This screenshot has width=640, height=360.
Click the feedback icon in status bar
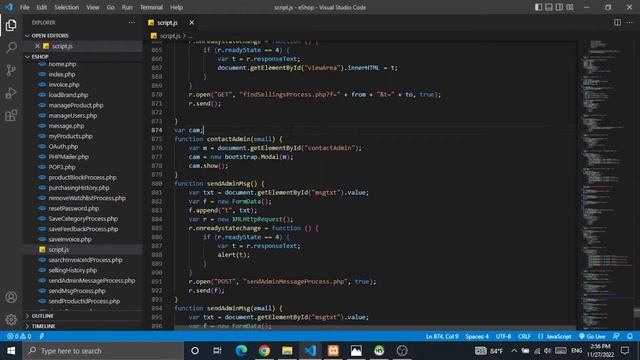point(616,336)
